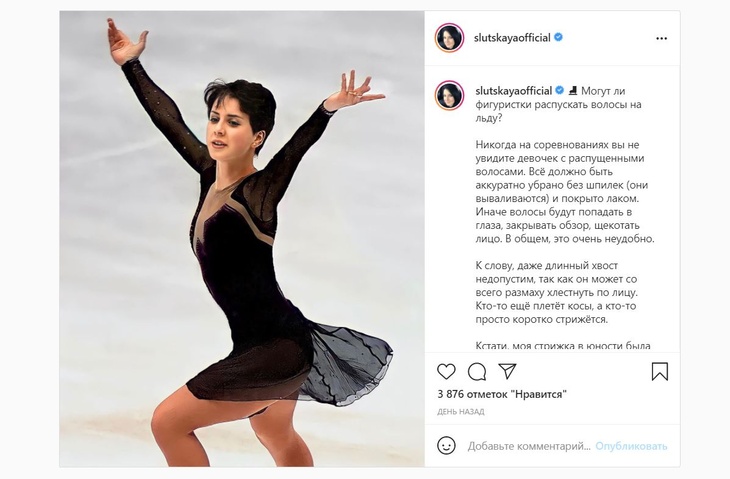Screen dimensions: 730x479
Task: Click the caption paragraph К слову
Action: (556, 292)
